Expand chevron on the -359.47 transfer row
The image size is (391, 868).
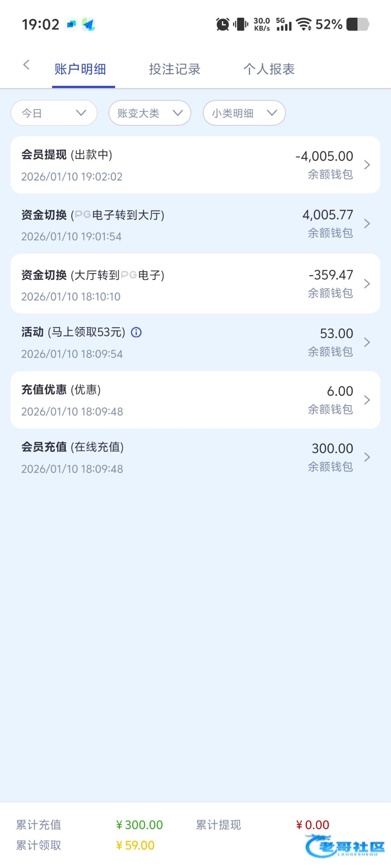(367, 284)
